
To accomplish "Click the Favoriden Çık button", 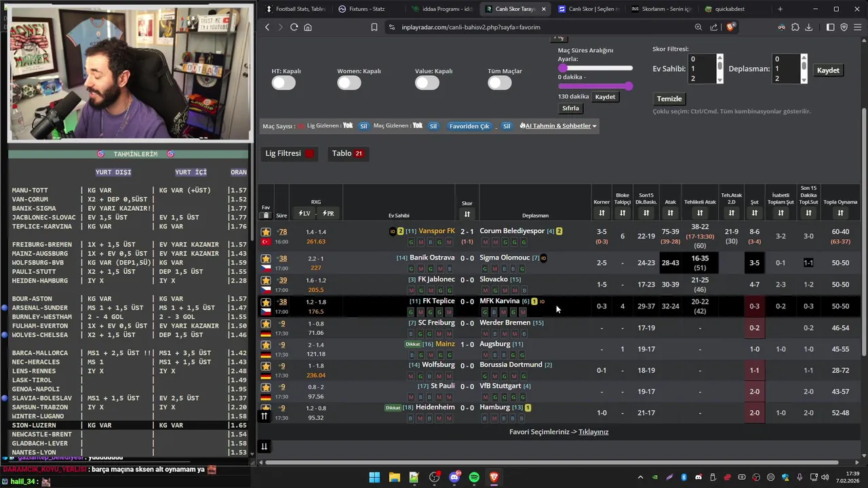I will click(469, 126).
